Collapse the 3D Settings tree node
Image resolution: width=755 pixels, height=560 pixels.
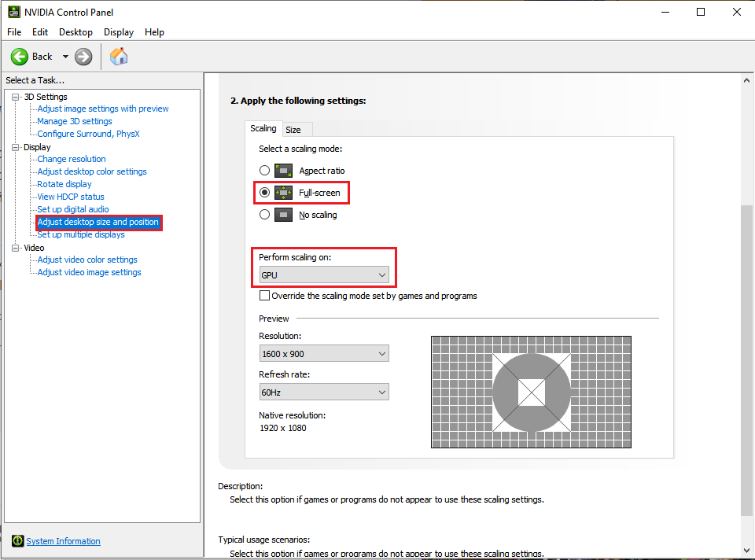[x=16, y=97]
